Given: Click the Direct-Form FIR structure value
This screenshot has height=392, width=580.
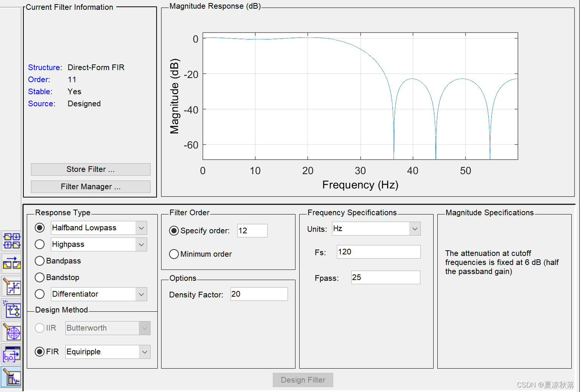Looking at the screenshot, I should (96, 67).
